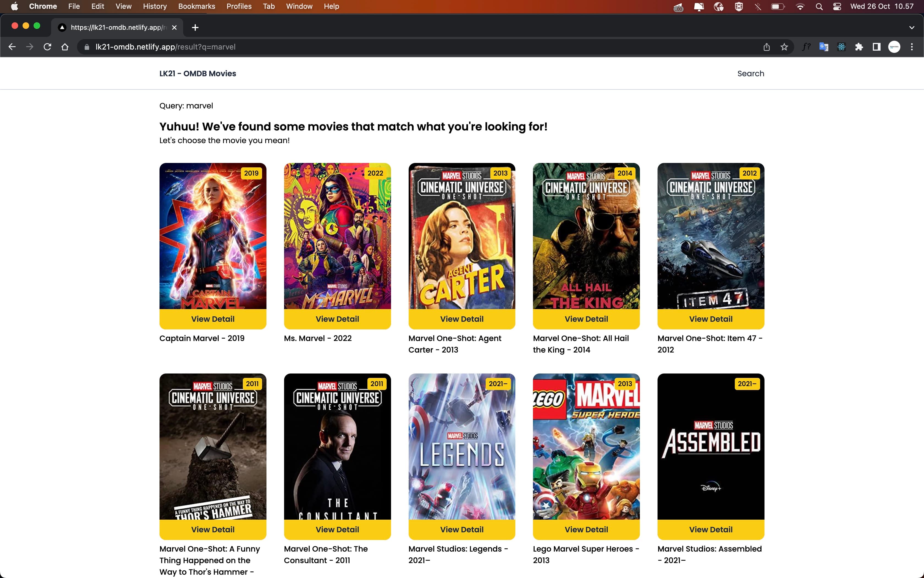
Task: View Detail for All Hail the King
Action: coord(586,319)
